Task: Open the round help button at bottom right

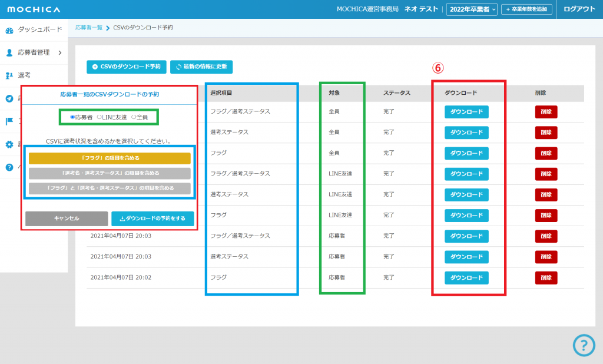Action: coord(584,345)
